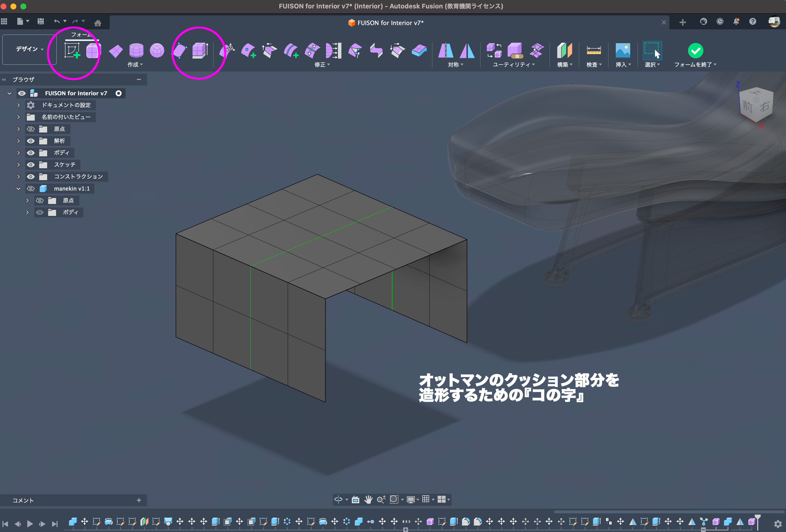Select the Mirror Symmetry tool
Screen dimensions: 786x532
[446, 50]
